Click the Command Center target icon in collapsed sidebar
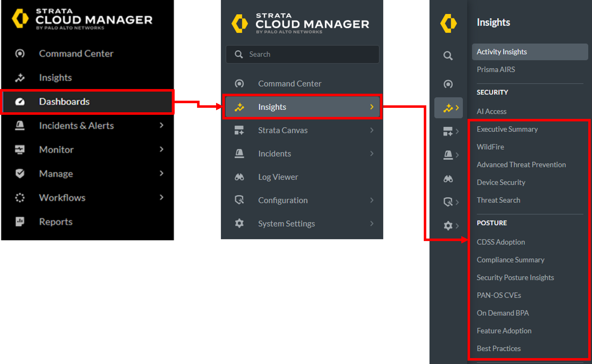The height and width of the screenshot is (364, 592). pos(448,84)
